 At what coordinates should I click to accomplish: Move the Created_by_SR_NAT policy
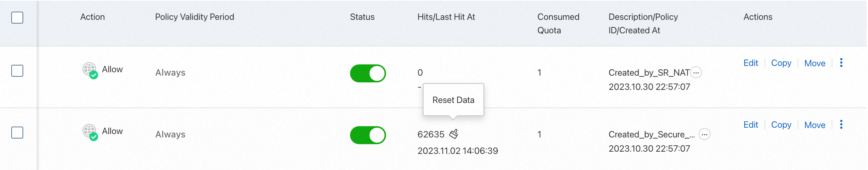coord(815,63)
